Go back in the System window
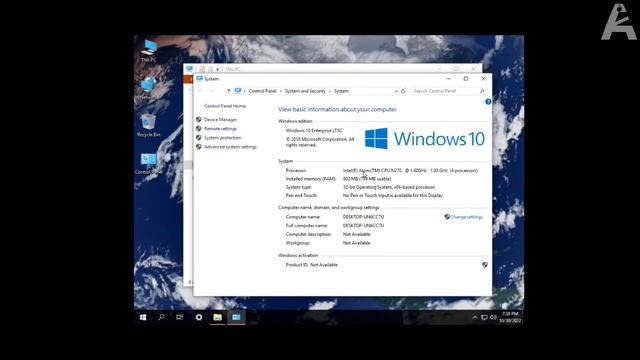The width and height of the screenshot is (640, 360). pos(200,91)
